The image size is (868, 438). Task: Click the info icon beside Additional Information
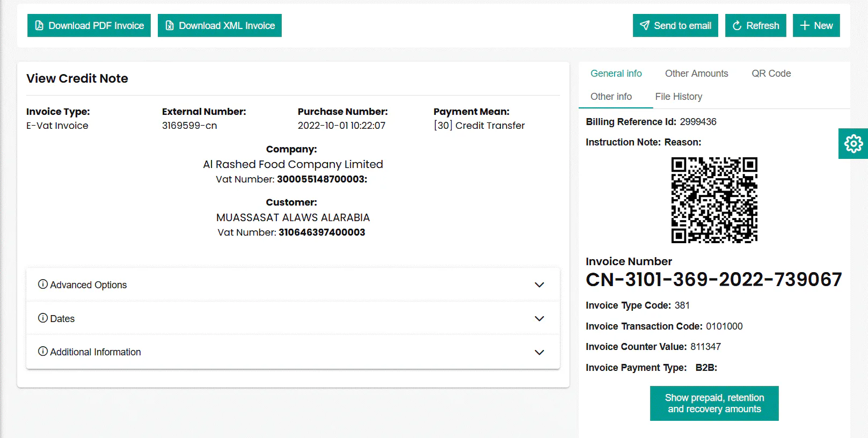[x=43, y=351]
